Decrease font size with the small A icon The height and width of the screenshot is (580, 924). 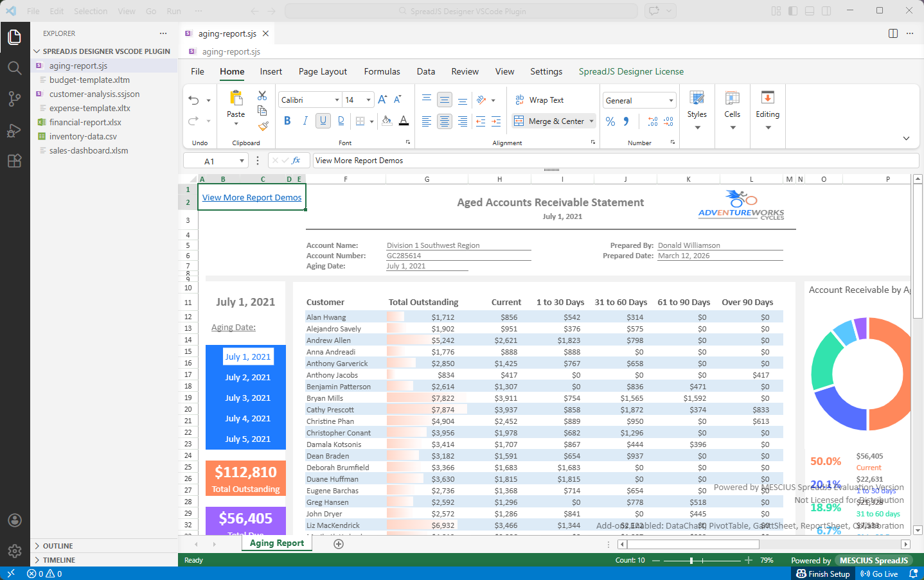[x=398, y=100]
